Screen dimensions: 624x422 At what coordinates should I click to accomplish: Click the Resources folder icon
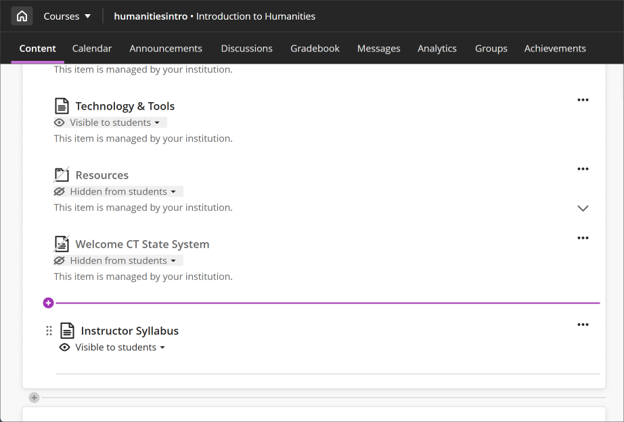tap(62, 175)
